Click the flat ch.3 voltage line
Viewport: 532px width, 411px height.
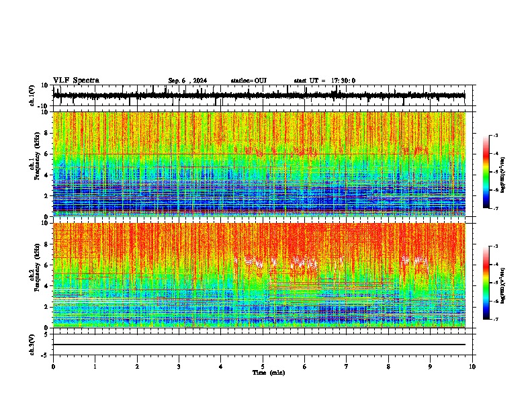[259, 345]
